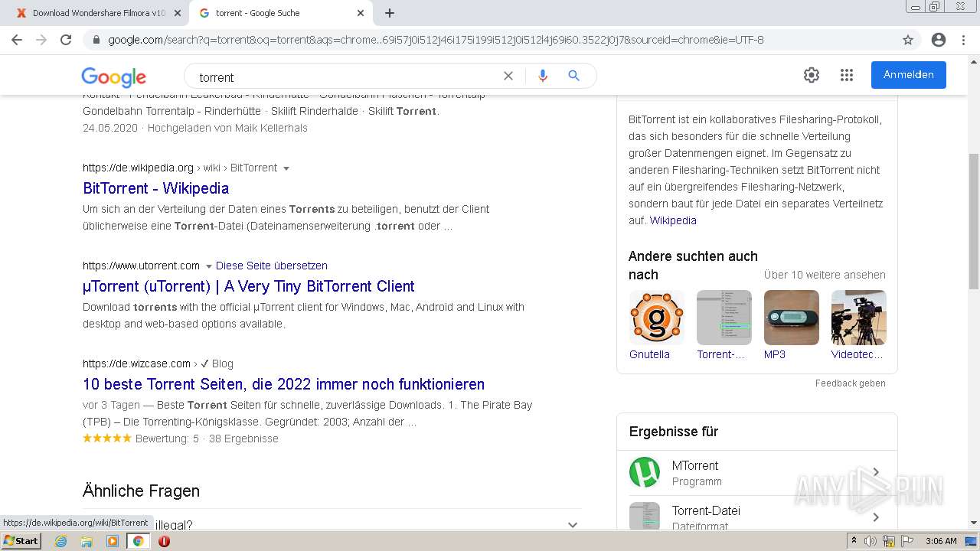Expand the MTorrent row chevron
The height and width of the screenshot is (551, 980).
[x=876, y=472]
